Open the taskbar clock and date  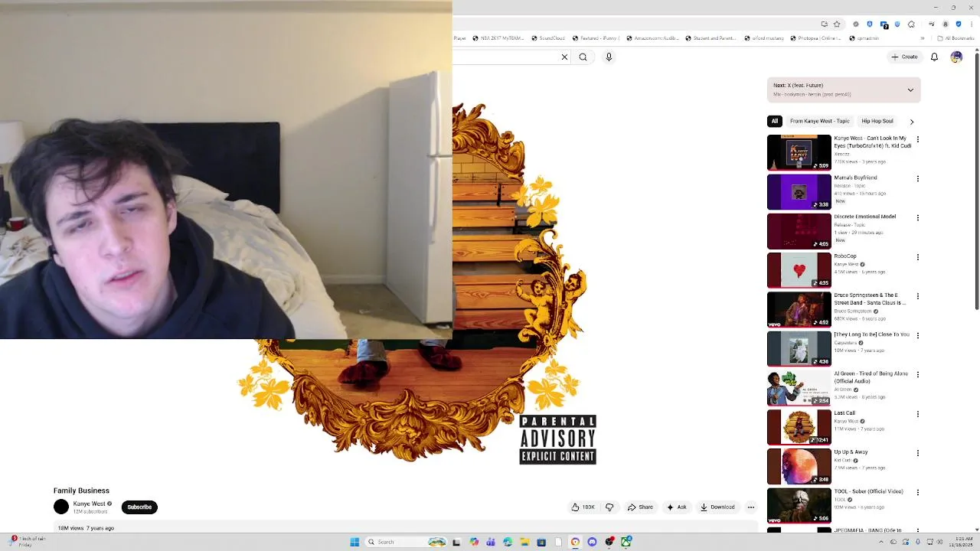click(961, 542)
